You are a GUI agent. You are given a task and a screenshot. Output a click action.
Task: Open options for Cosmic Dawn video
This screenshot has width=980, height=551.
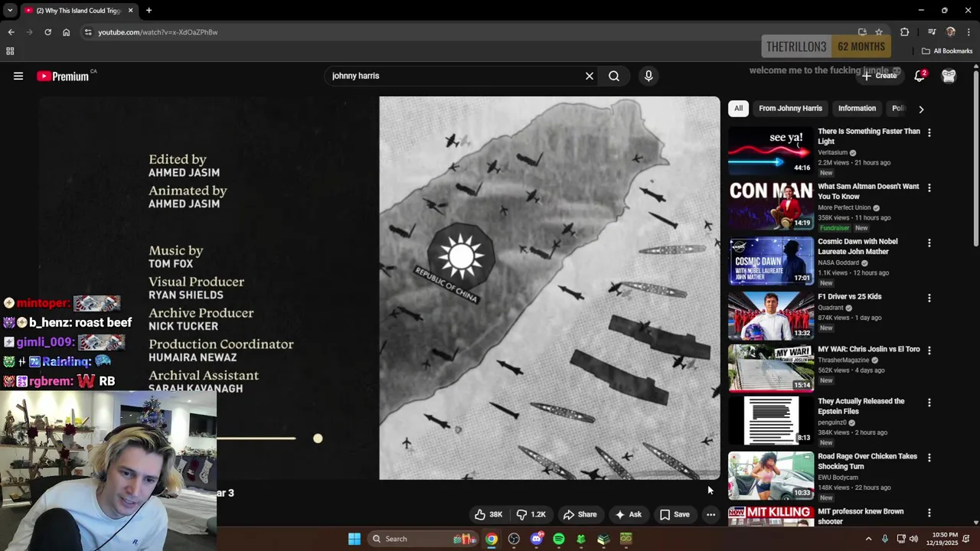929,243
